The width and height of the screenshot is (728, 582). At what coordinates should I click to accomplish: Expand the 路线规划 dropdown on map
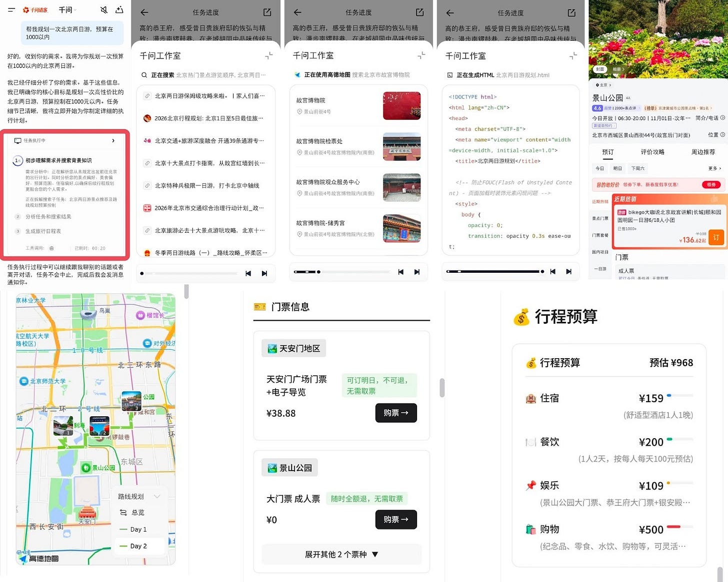139,496
